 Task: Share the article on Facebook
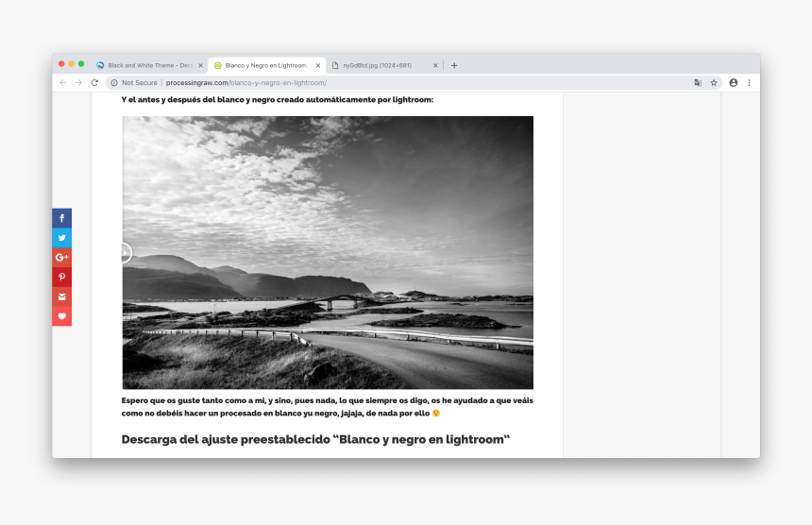[61, 218]
